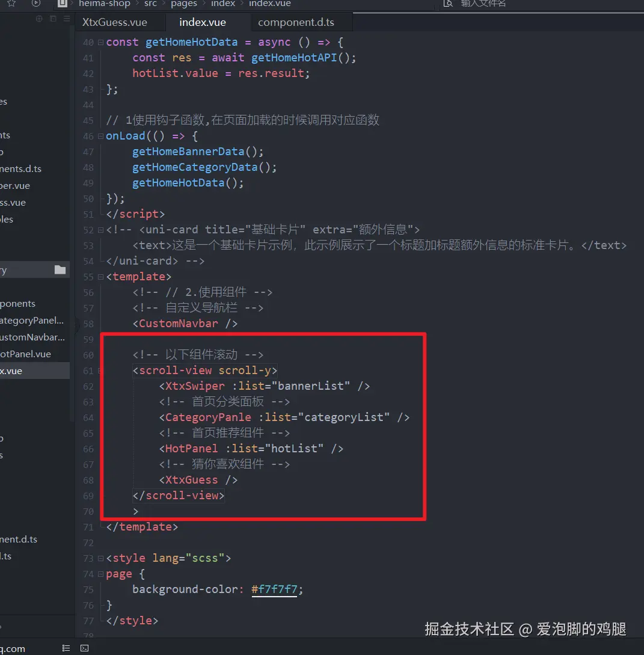Click the collapse-tree icon in sidebar header

tap(53, 19)
